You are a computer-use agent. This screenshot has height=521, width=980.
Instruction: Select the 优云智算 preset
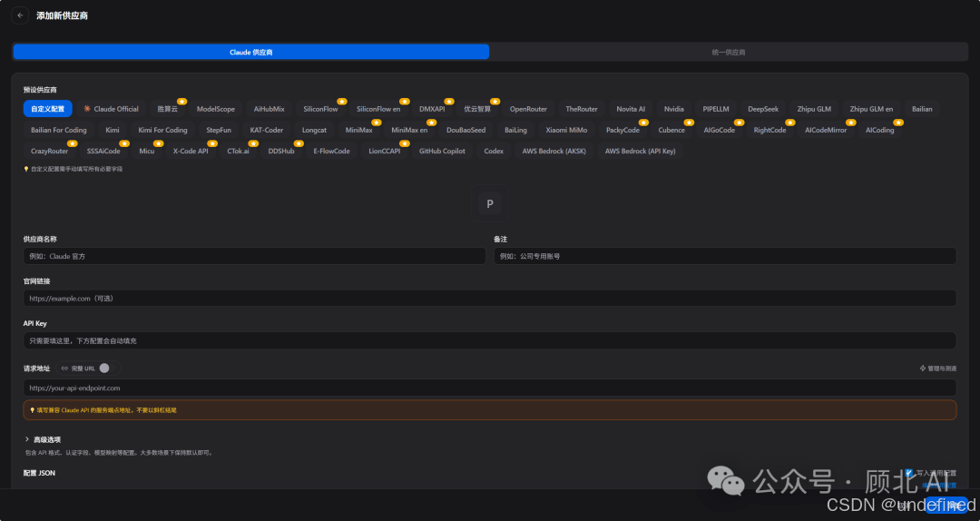point(477,109)
